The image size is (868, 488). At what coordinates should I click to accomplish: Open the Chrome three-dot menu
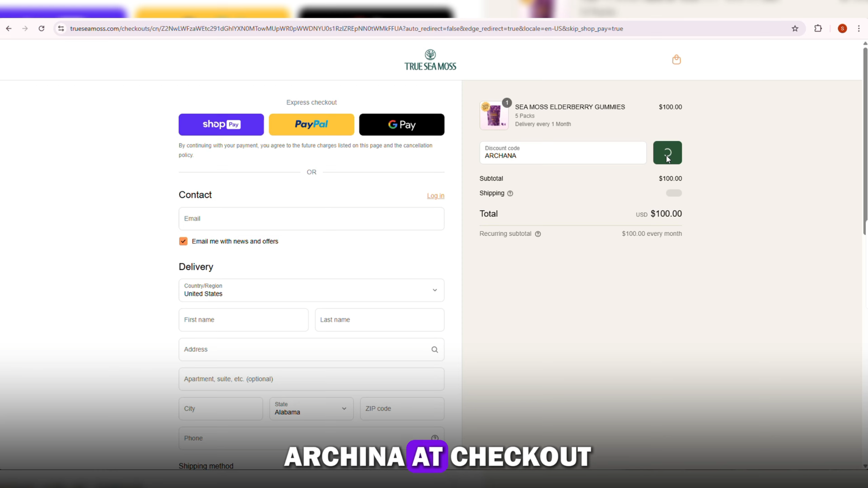tap(859, 29)
